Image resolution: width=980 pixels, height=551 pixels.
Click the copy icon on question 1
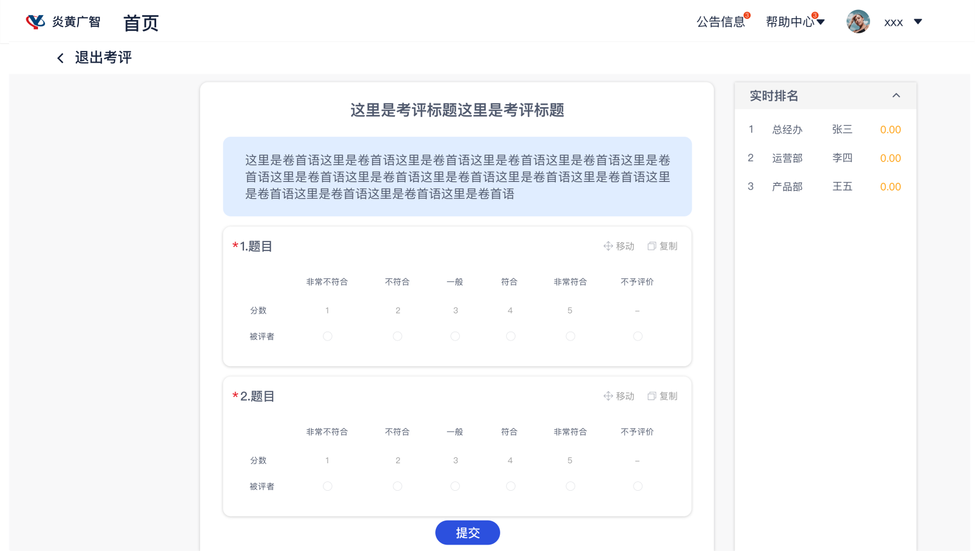pyautogui.click(x=652, y=246)
